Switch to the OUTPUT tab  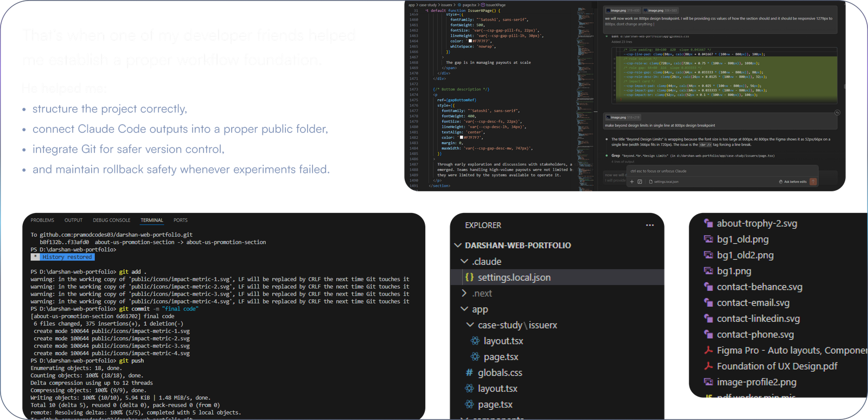click(x=73, y=221)
